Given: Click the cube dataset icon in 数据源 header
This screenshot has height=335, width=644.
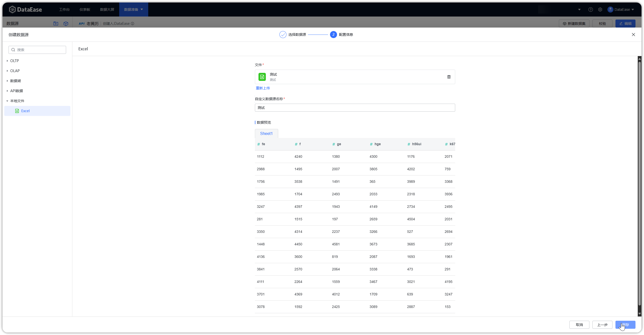Looking at the screenshot, I should 66,23.
